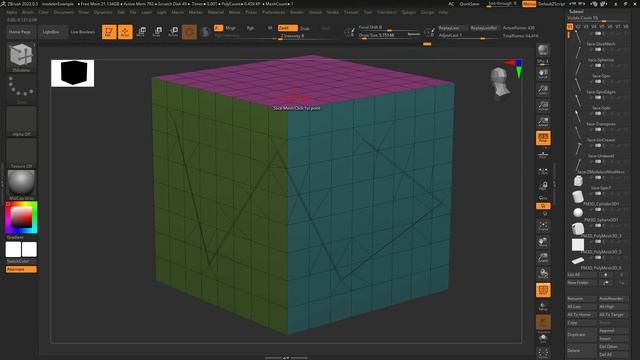Image resolution: width=640 pixels, height=360 pixels.
Task: Collapse the Subtool panel header
Action: pos(576,12)
